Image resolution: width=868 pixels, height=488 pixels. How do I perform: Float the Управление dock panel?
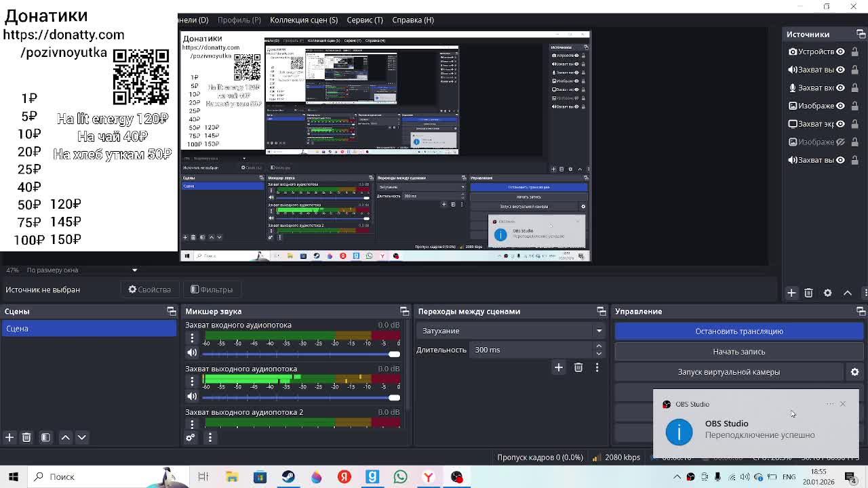861,311
